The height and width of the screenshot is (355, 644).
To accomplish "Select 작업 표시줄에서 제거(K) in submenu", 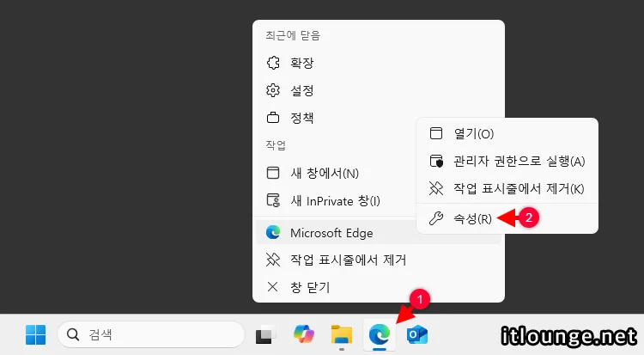I will (507, 189).
